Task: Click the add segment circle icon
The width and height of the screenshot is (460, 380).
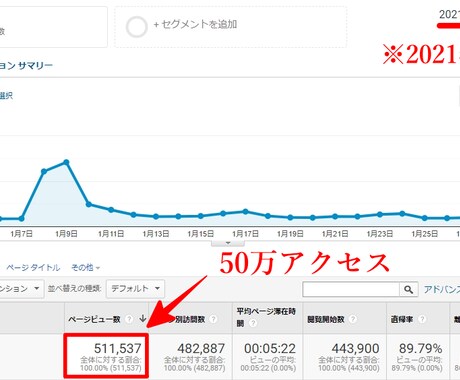Action: coord(137,26)
